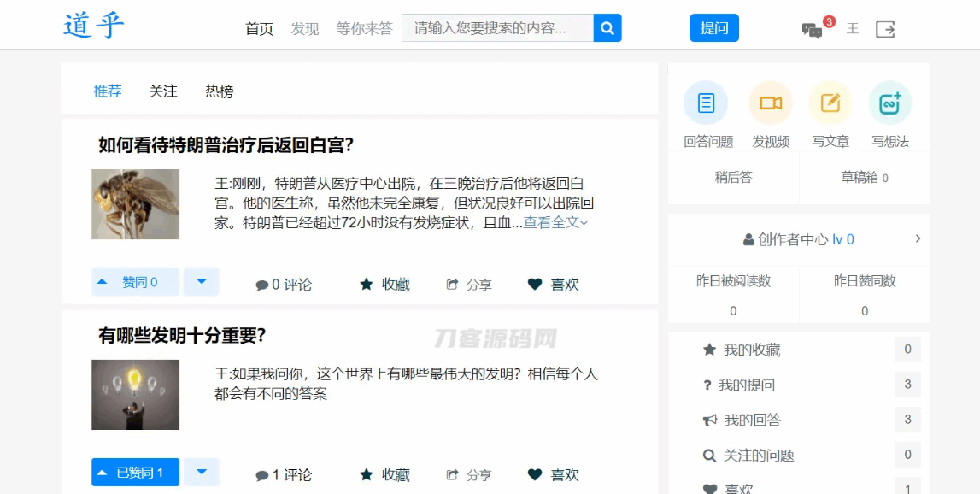Click the comment icon showing 1 评论
Viewport: 980px width, 494px height.
point(283,474)
